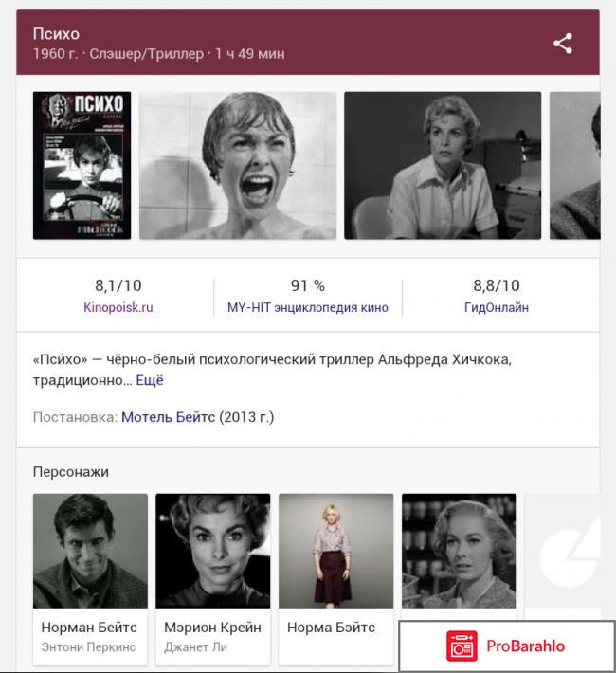Open fourth character photo of blonde woman
The width and height of the screenshot is (616, 673).
point(459,551)
